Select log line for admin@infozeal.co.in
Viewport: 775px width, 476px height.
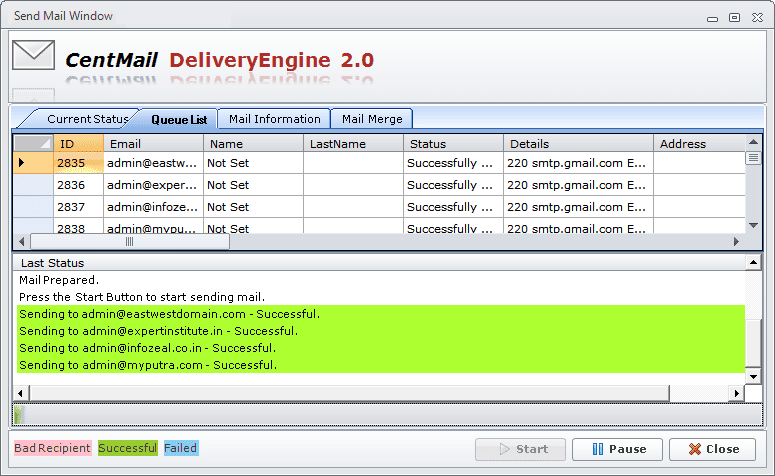pos(381,348)
